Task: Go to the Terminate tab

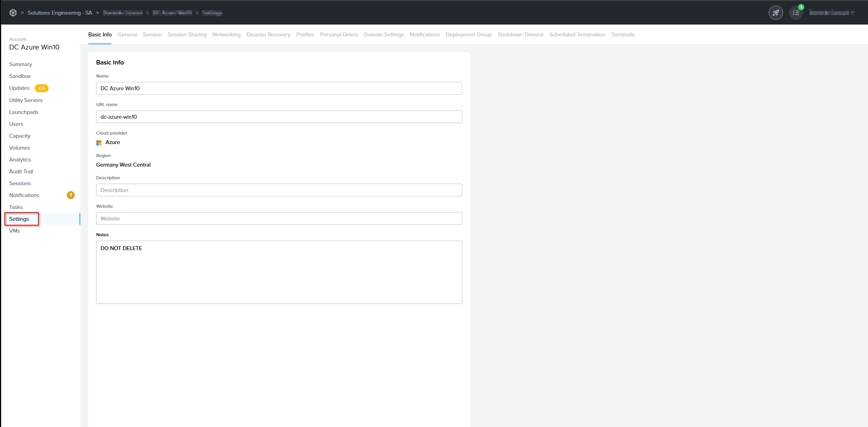Action: click(x=622, y=35)
